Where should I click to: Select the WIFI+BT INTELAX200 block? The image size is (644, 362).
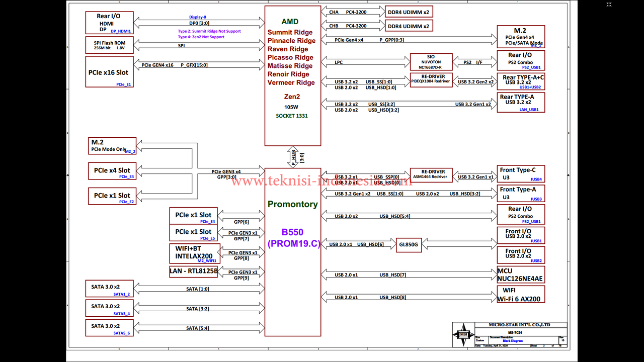pos(195,254)
